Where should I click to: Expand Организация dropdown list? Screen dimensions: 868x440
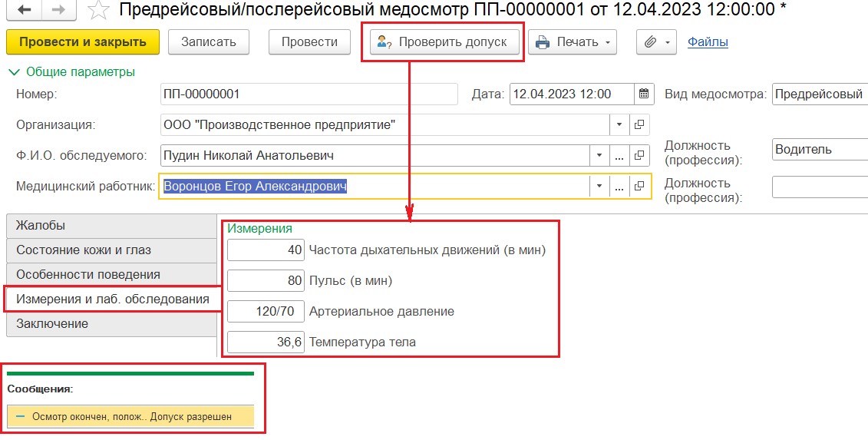(619, 124)
